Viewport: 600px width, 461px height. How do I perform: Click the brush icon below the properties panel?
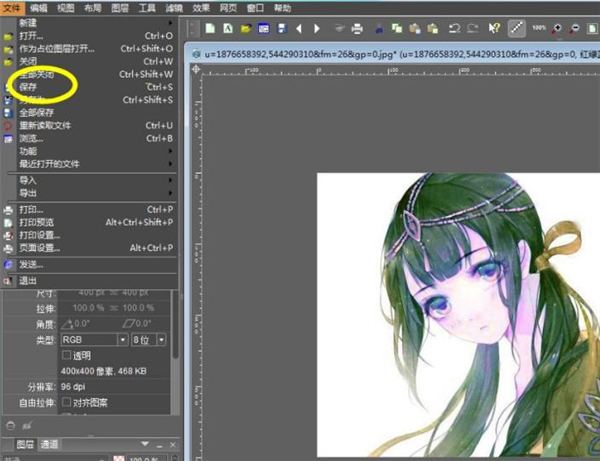28,425
